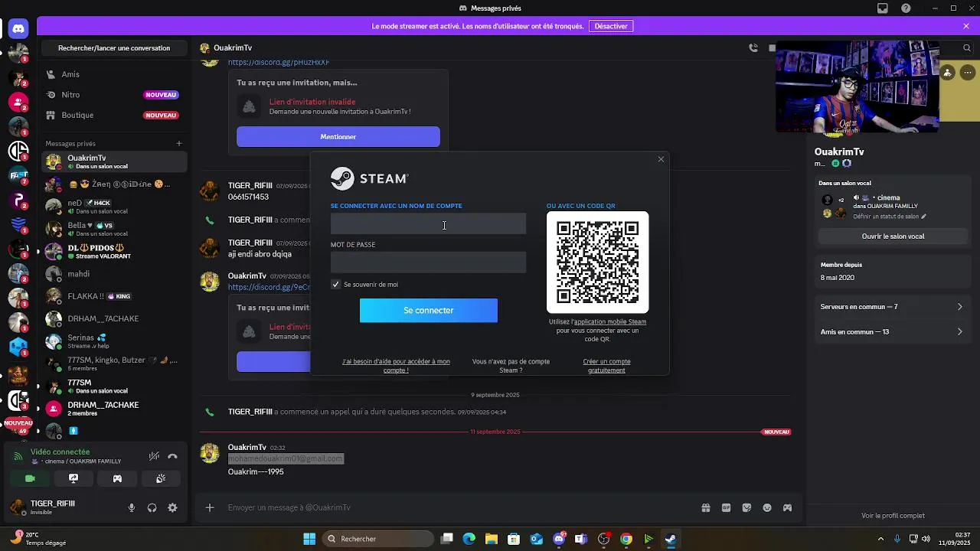Viewport: 980px width, 551px height.
Task: Open the soundboard button in voice panel
Action: (161, 478)
